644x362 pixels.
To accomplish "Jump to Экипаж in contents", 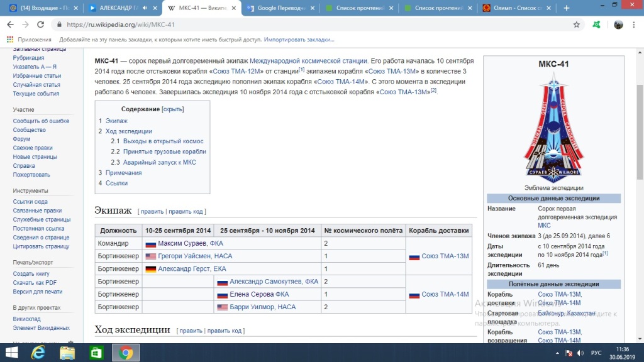I will coord(116,121).
